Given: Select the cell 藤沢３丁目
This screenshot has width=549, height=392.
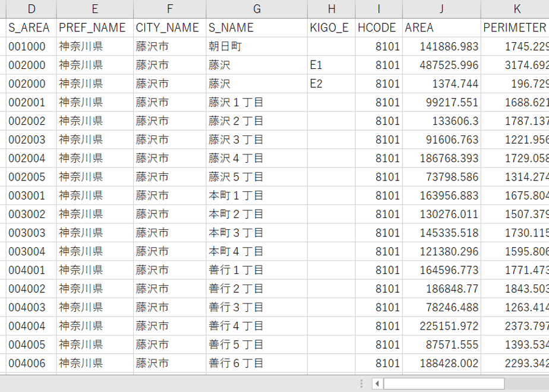Looking at the screenshot, I should tap(257, 140).
